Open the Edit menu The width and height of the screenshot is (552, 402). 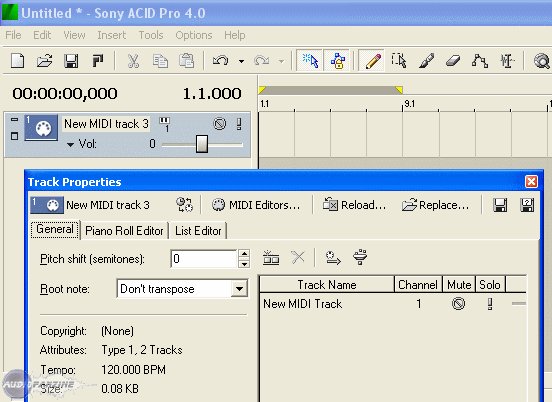tap(42, 35)
